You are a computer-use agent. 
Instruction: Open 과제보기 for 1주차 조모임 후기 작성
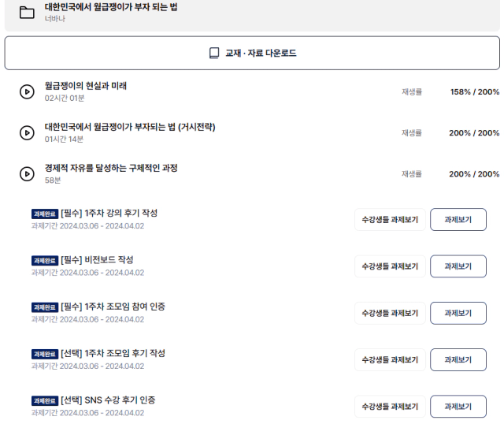pos(458,359)
